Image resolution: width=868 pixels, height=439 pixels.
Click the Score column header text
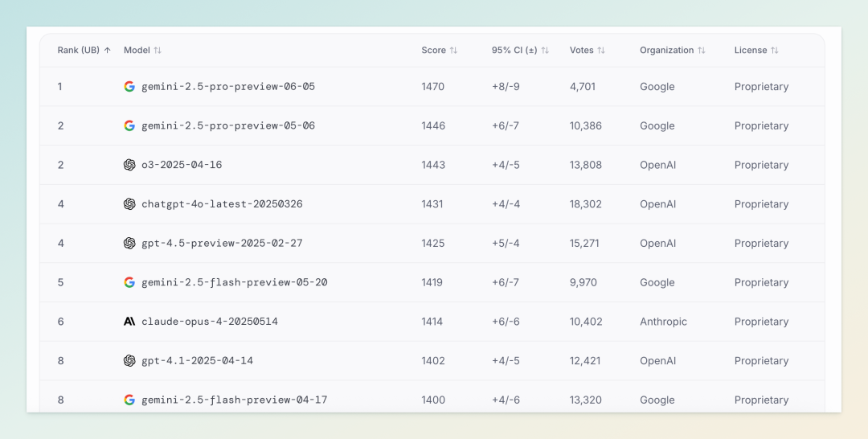point(433,51)
